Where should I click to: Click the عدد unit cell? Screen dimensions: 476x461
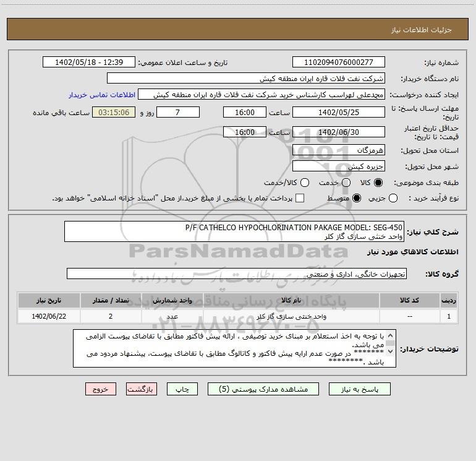click(x=172, y=316)
